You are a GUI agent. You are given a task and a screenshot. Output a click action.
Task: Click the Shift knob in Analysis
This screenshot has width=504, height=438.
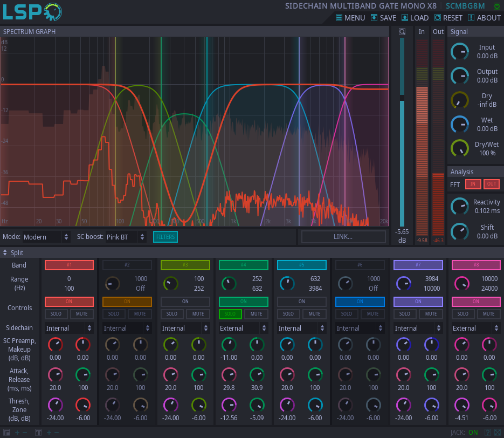pos(460,231)
